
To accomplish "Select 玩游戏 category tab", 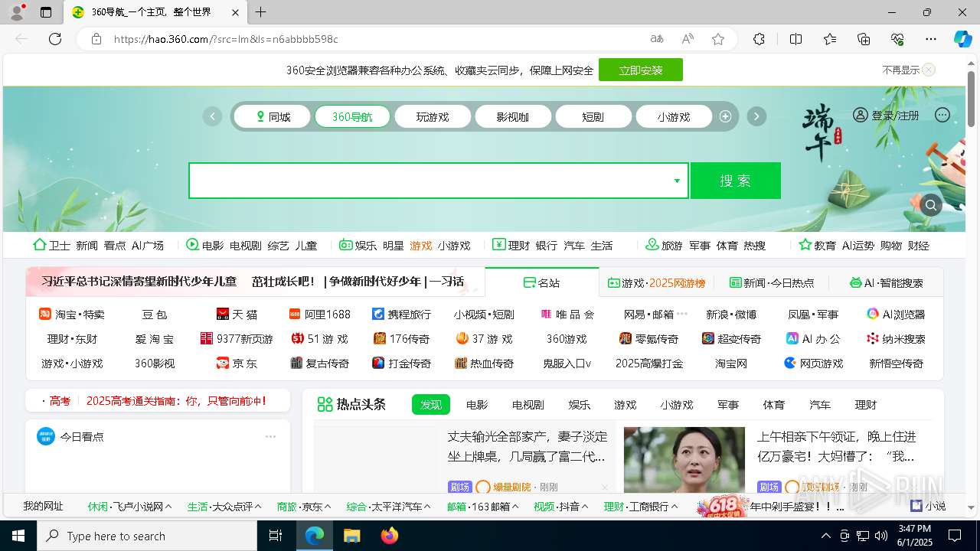I will pyautogui.click(x=433, y=116).
